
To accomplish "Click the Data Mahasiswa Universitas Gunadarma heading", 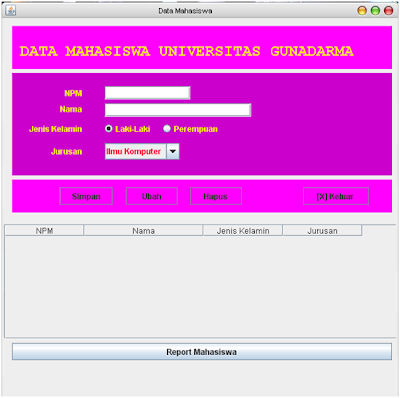I will [186, 51].
